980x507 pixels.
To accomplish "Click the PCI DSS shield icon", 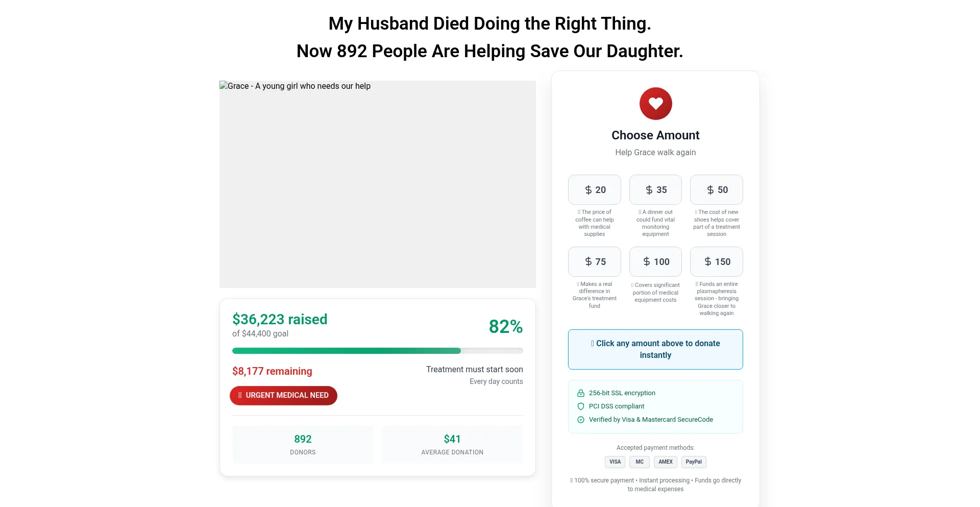I will pos(581,406).
